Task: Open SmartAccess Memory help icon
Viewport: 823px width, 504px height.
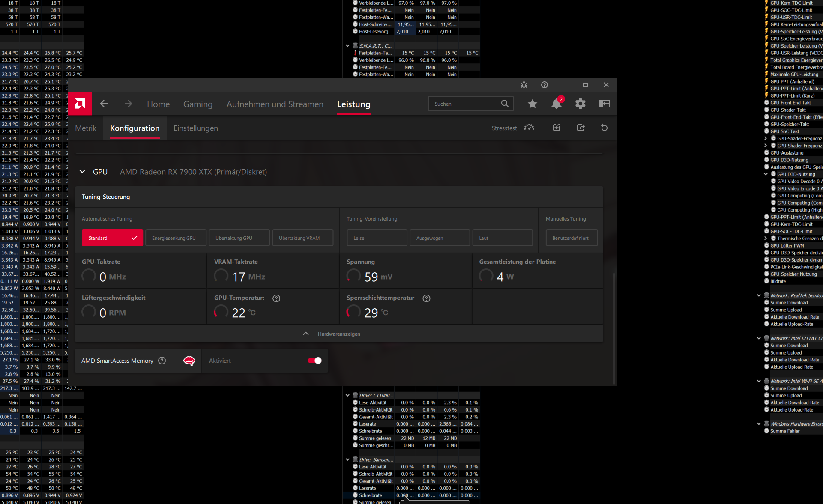Action: click(x=162, y=361)
